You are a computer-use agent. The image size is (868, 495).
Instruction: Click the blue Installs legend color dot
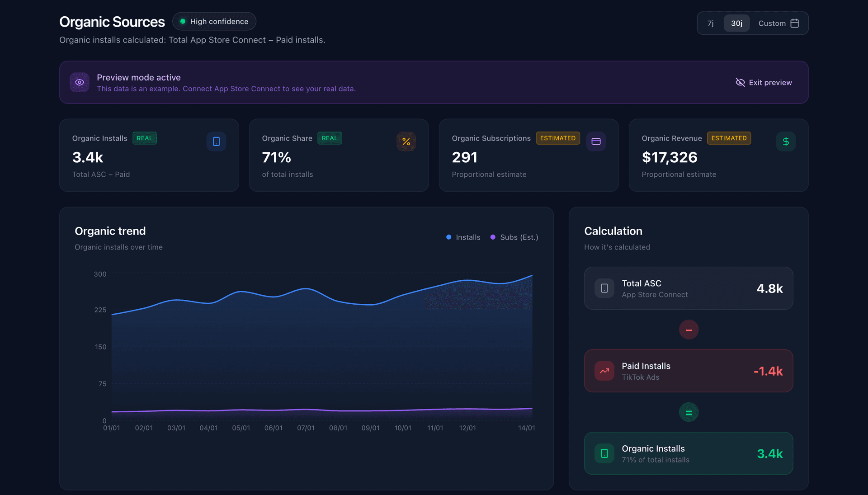[448, 237]
